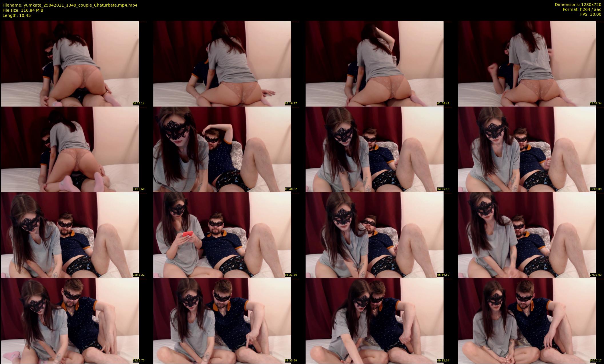
Task: Click the final thumbnail at 10:10.17
Action: [527, 321]
